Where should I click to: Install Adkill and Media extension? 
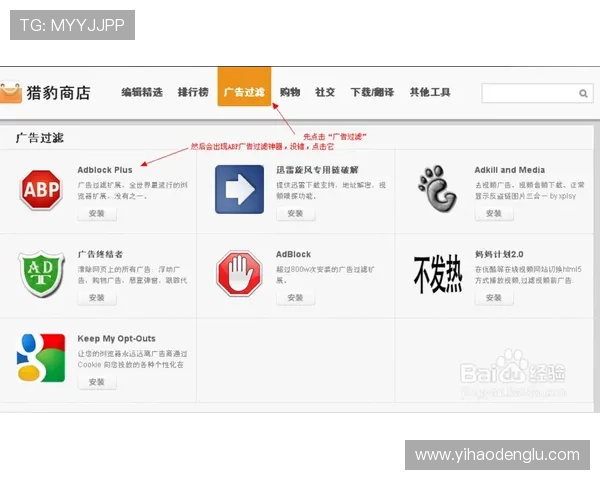pos(494,214)
